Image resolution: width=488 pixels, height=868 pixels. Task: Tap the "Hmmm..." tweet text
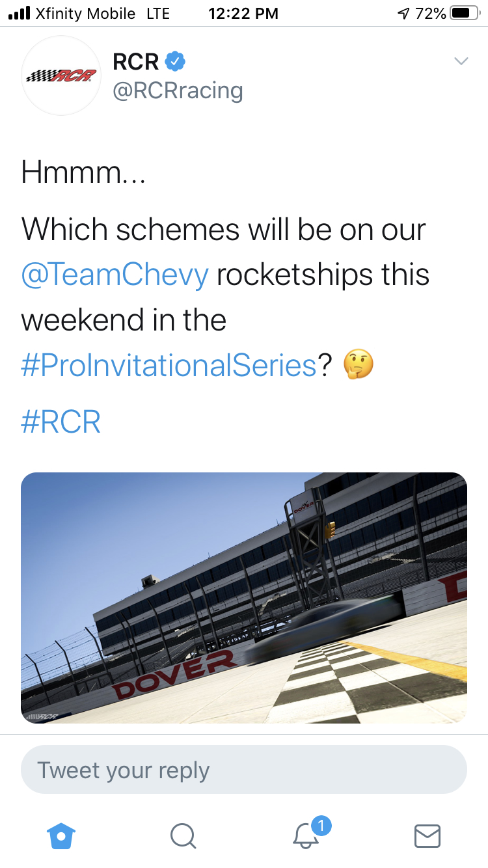click(83, 172)
